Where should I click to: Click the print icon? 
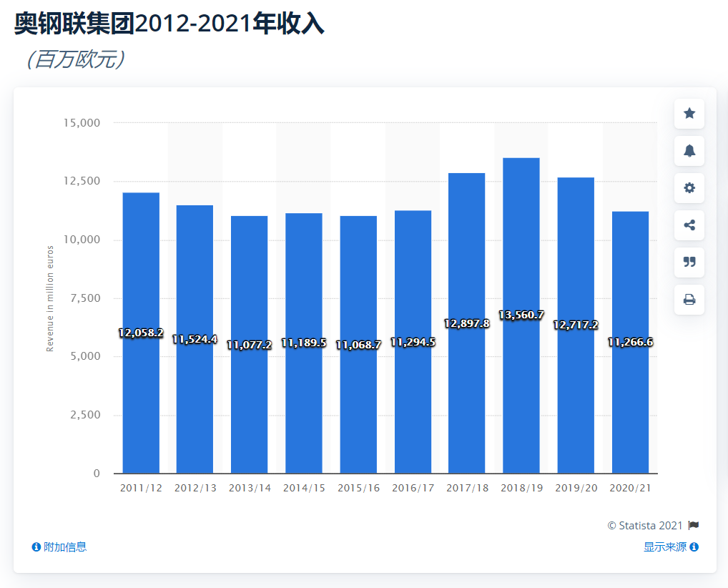coord(689,300)
